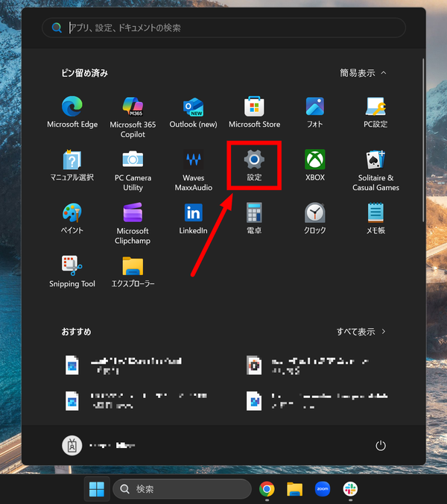Collapse pinned apps with 簡易表示
Screen dimensions: 447x504
[364, 73]
